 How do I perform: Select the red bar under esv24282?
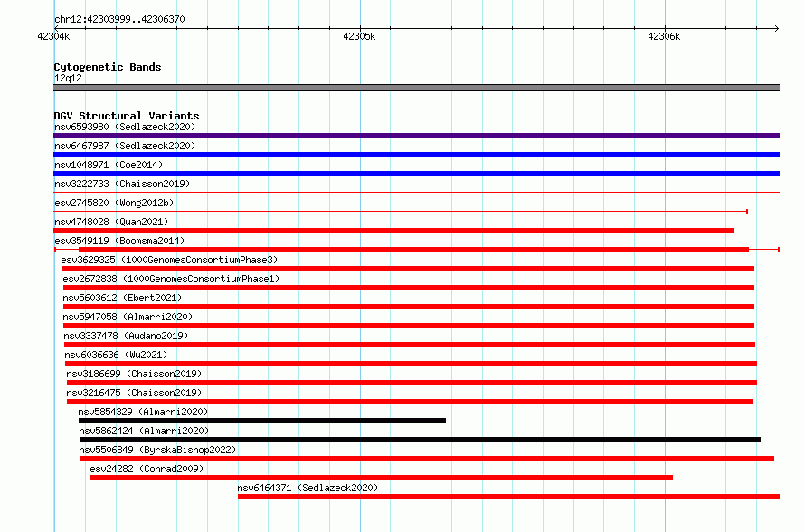tap(382, 478)
